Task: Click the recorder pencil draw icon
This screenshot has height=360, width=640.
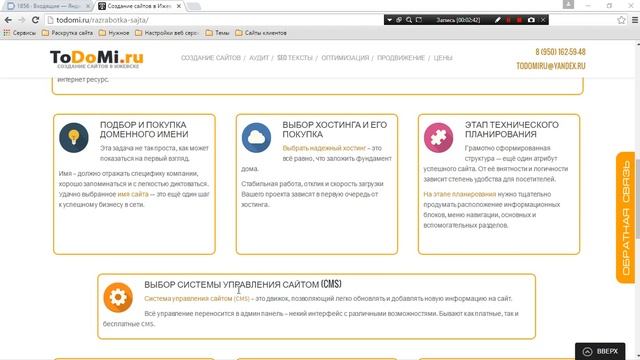Action: 498,20
